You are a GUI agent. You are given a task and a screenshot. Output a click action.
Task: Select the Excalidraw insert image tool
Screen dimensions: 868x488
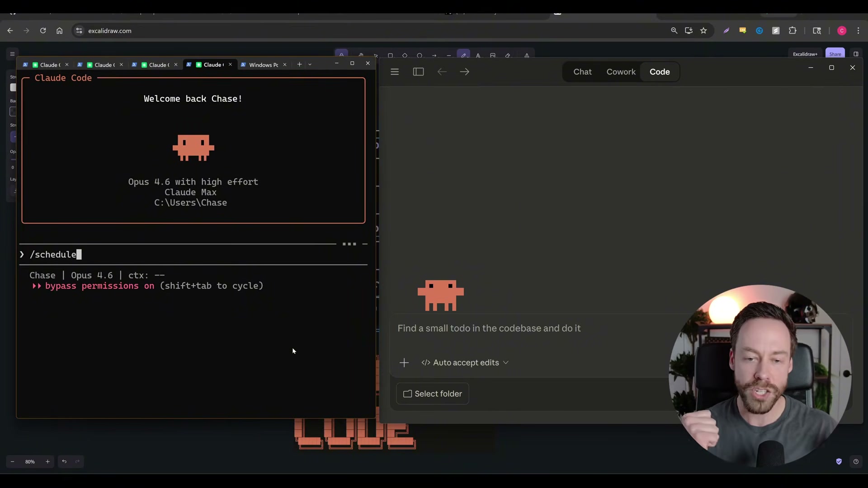click(493, 56)
